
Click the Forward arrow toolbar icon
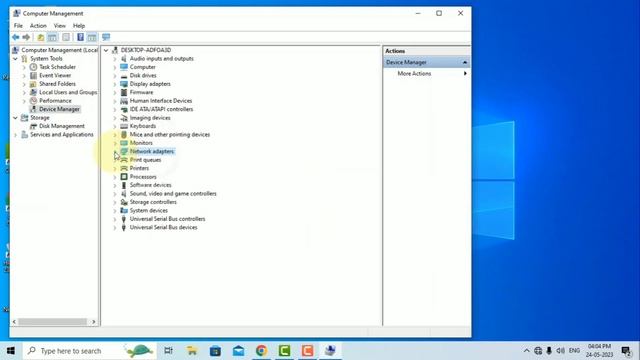coord(26,37)
